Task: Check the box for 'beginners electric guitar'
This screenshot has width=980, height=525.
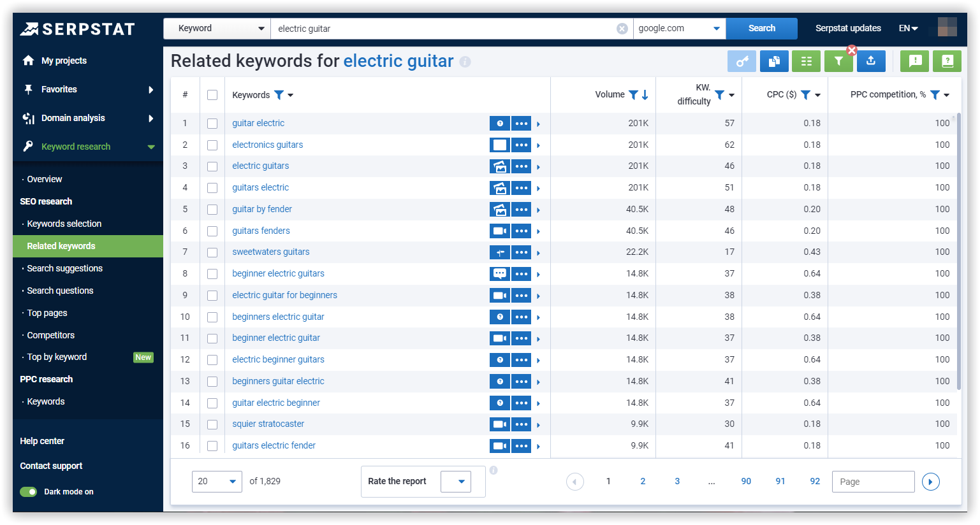Action: coord(212,317)
